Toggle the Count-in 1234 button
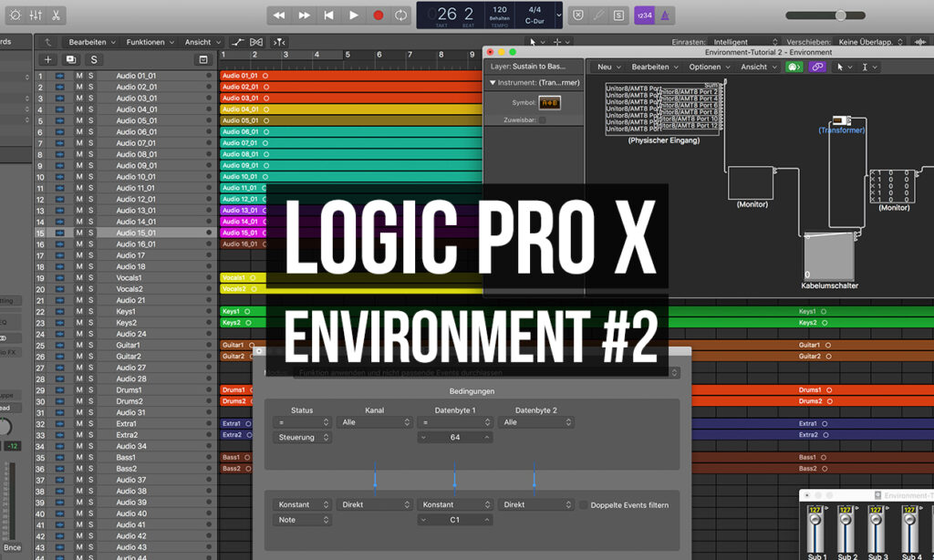This screenshot has height=560, width=934. 645,16
